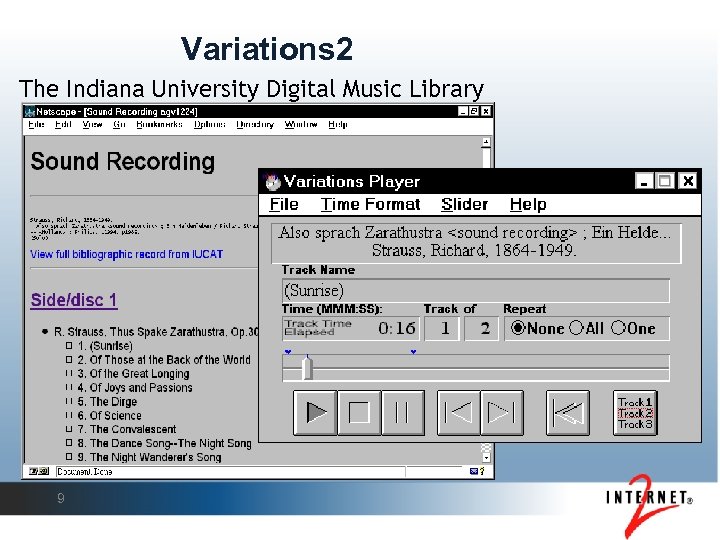This screenshot has width=720, height=540.
Task: Select The Dance Song--The Night Song track
Action: click(x=164, y=443)
